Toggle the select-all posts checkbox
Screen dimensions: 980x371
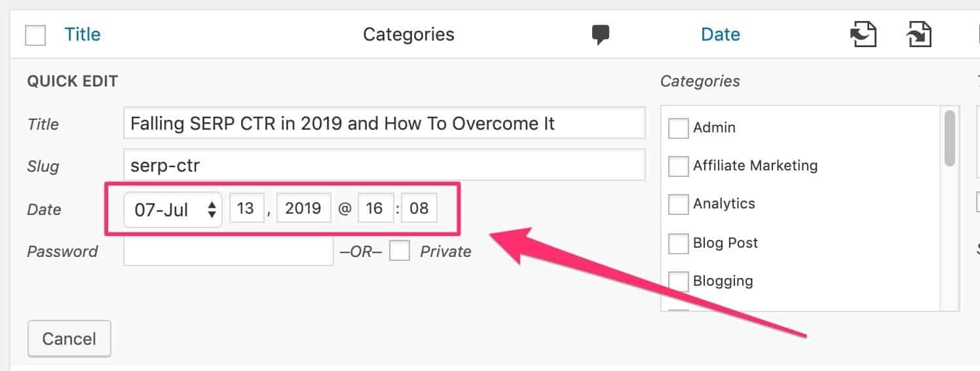tap(35, 35)
